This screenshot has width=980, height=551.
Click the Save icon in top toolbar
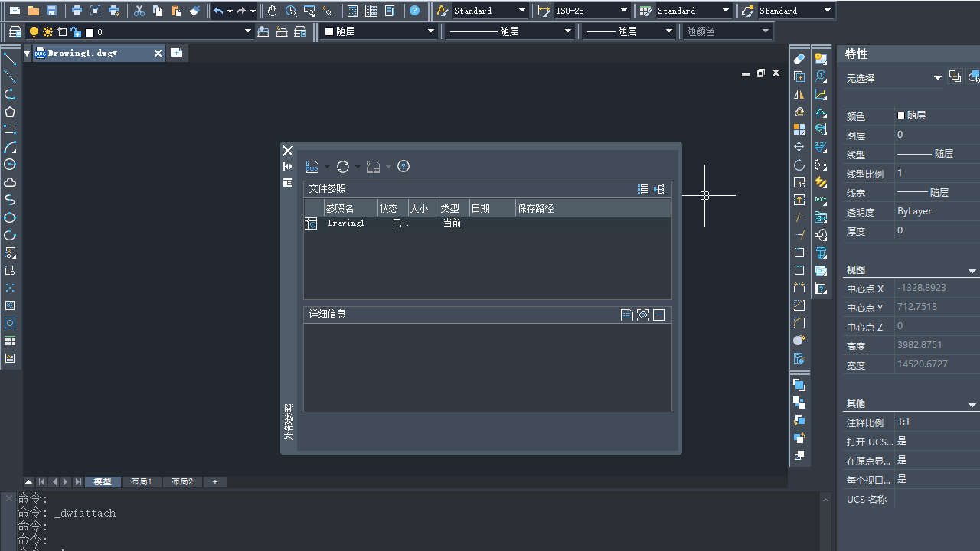(x=52, y=11)
